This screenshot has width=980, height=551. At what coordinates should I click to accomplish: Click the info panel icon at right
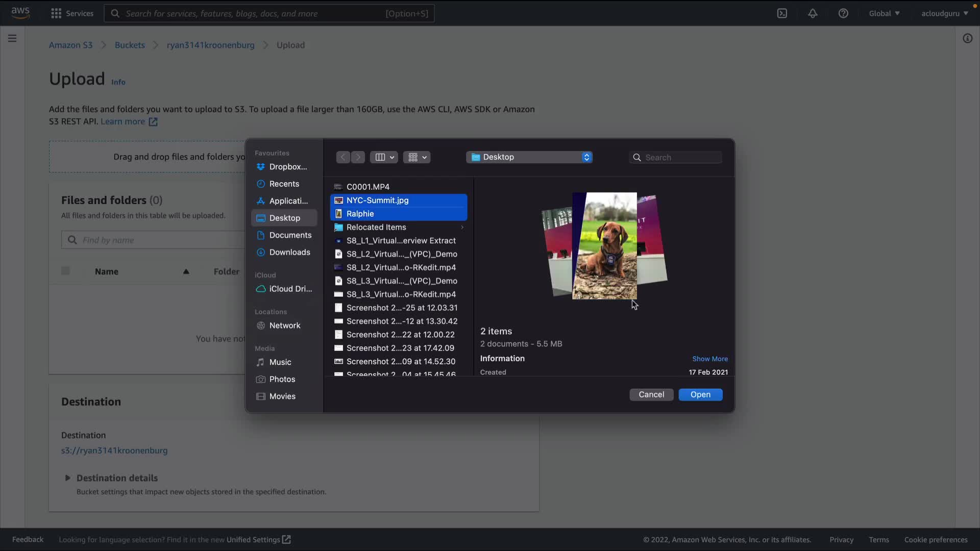[967, 38]
